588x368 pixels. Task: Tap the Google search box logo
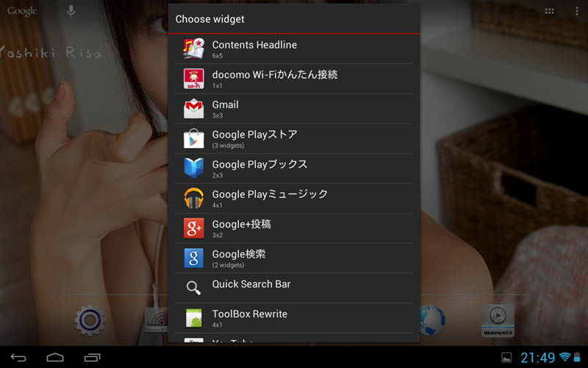[x=22, y=12]
